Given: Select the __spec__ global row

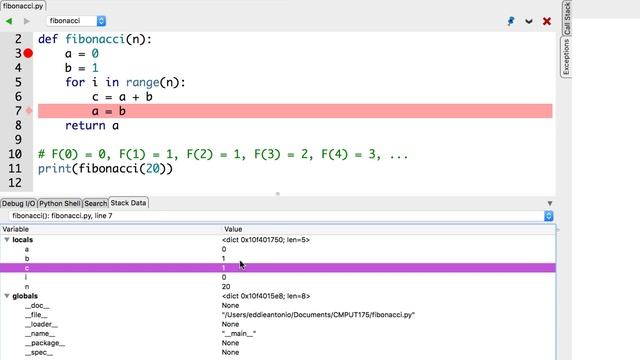Looking at the screenshot, I should (x=278, y=352).
